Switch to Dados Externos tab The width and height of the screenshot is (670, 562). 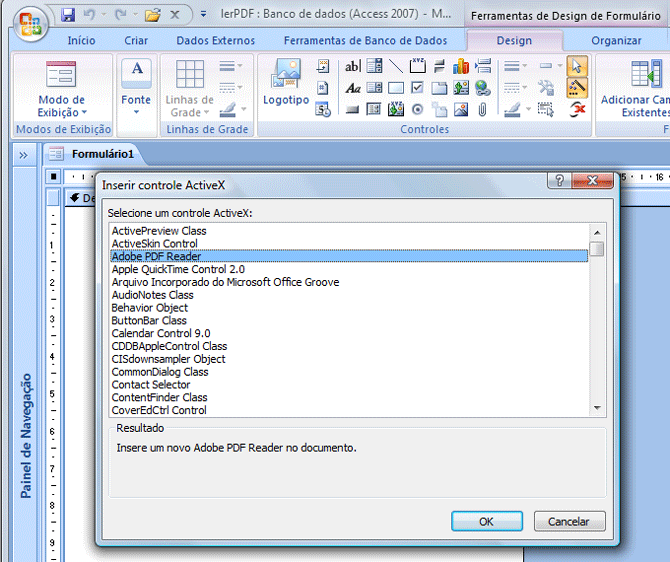pos(216,41)
